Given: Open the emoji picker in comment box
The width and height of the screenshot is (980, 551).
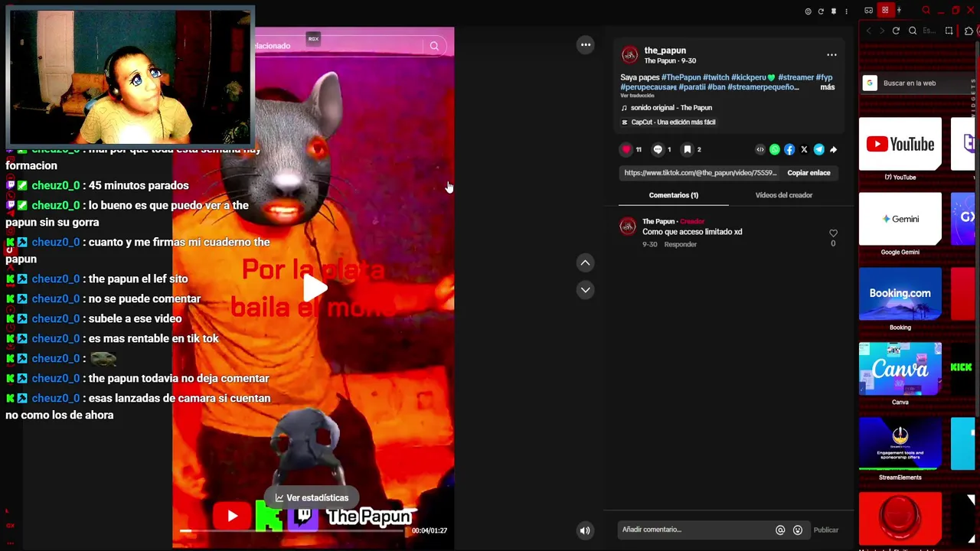Looking at the screenshot, I should (797, 530).
